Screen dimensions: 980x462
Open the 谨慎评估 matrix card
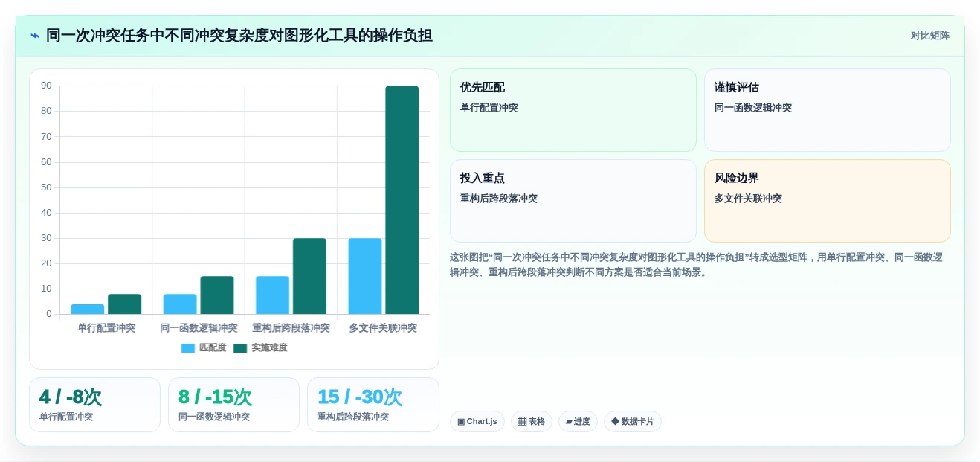pos(828,110)
